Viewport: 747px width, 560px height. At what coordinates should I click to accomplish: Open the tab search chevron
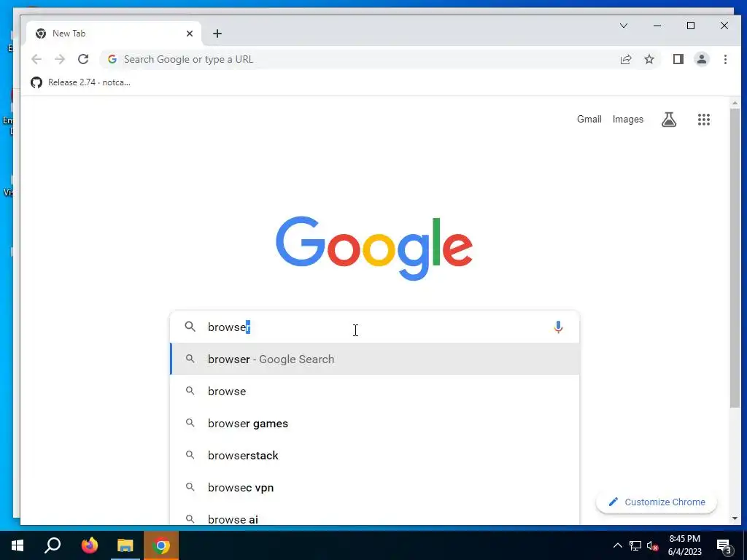(x=624, y=26)
